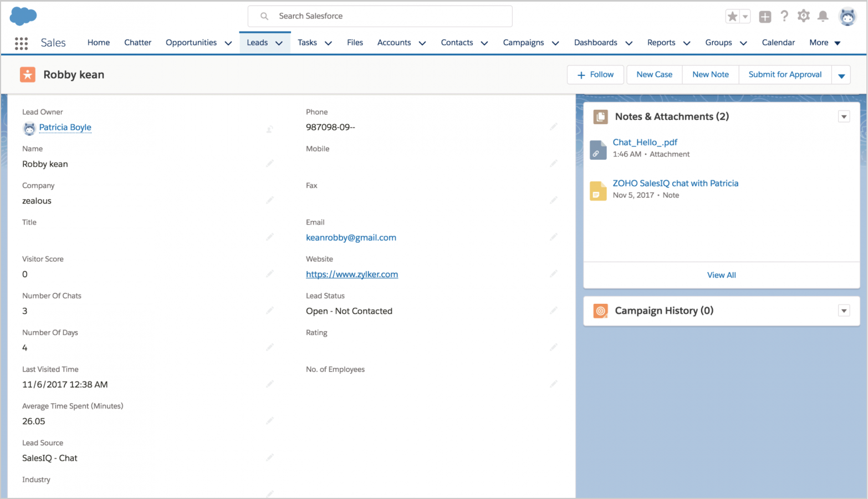Screen dimensions: 868x499
Task: Switch to the Accounts tab
Action: (394, 43)
